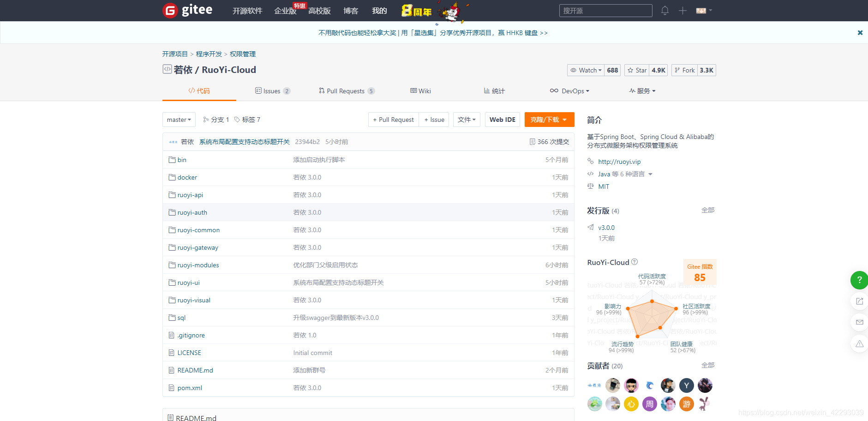Open the ruoyi-visual folder
Viewport: 868px width, 421px height.
194,300
